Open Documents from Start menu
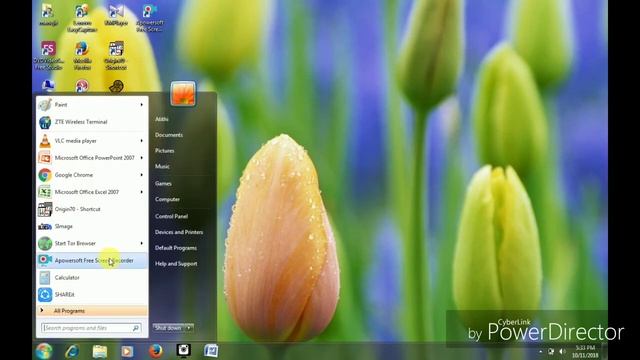The height and width of the screenshot is (360, 640). pyautogui.click(x=169, y=135)
